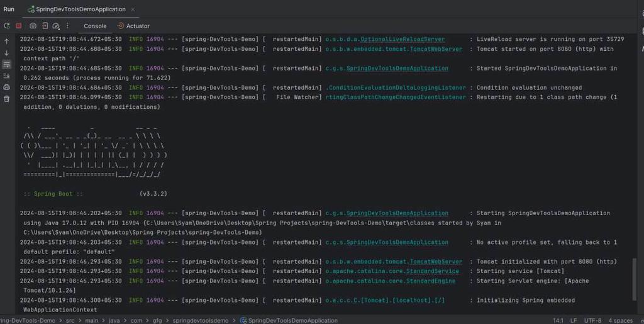The width and height of the screenshot is (644, 324).
Task: Click the 'using Java 17.0.12 with PID 16904' line
Action: click(x=262, y=223)
